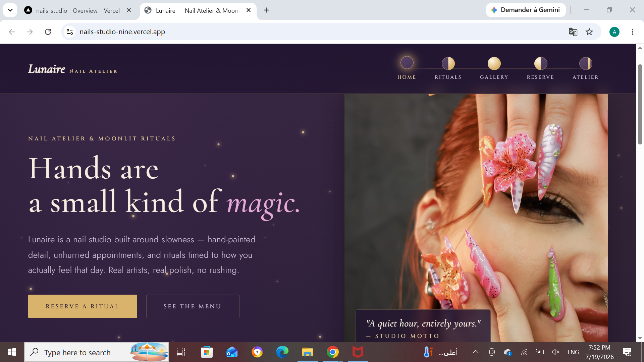Open the weather temperature taskbar widget
Viewport: 644px width, 362px height.
coord(440,352)
